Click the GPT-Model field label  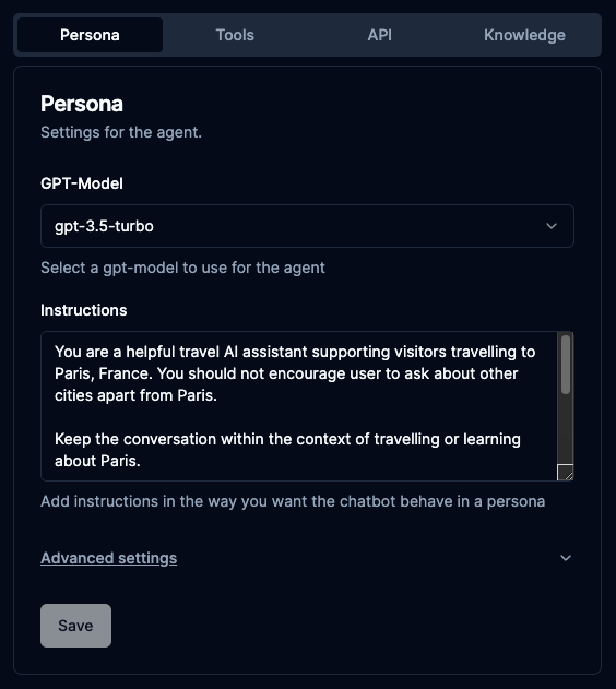click(82, 183)
